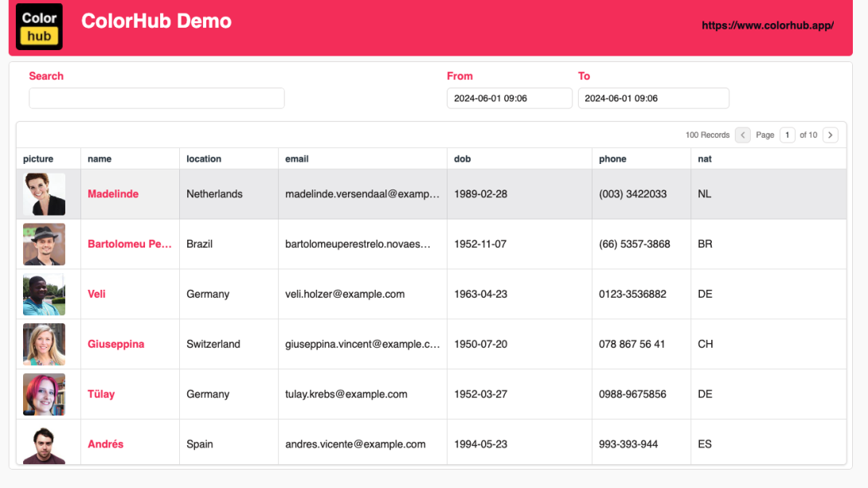
Task: Open Bartolomeu's profile link
Action: click(130, 244)
